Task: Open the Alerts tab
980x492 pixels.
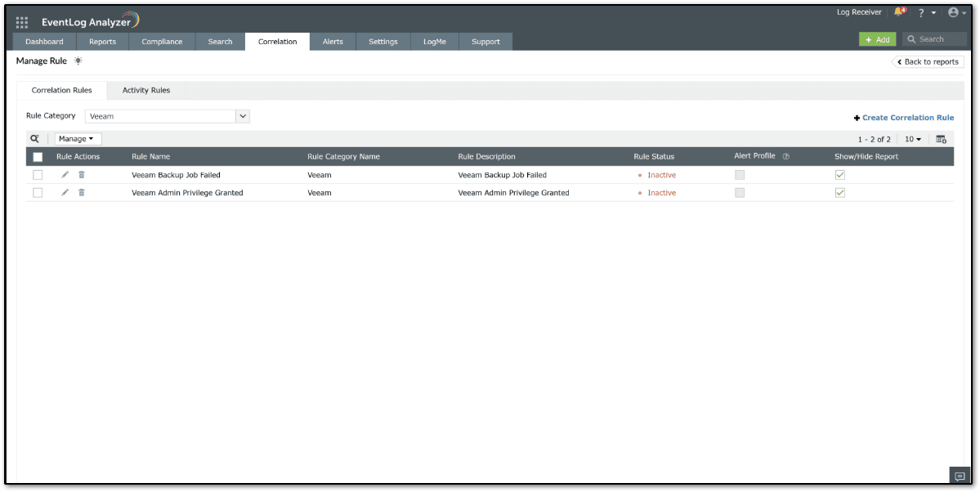Action: pyautogui.click(x=333, y=42)
